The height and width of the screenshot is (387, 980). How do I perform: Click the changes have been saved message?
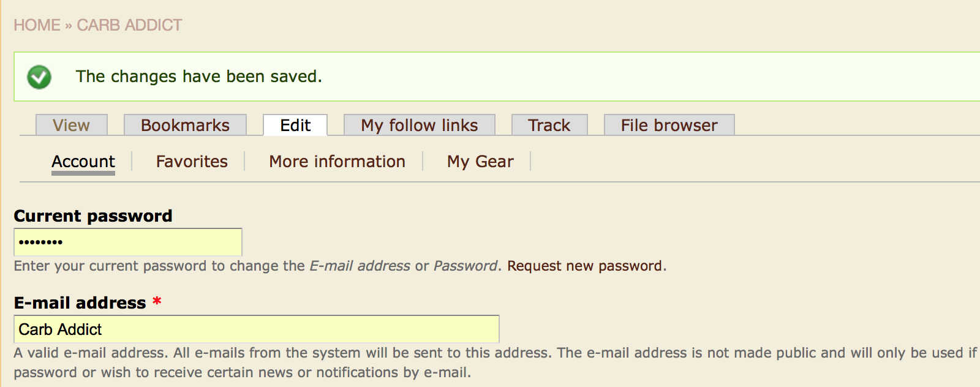coord(199,77)
